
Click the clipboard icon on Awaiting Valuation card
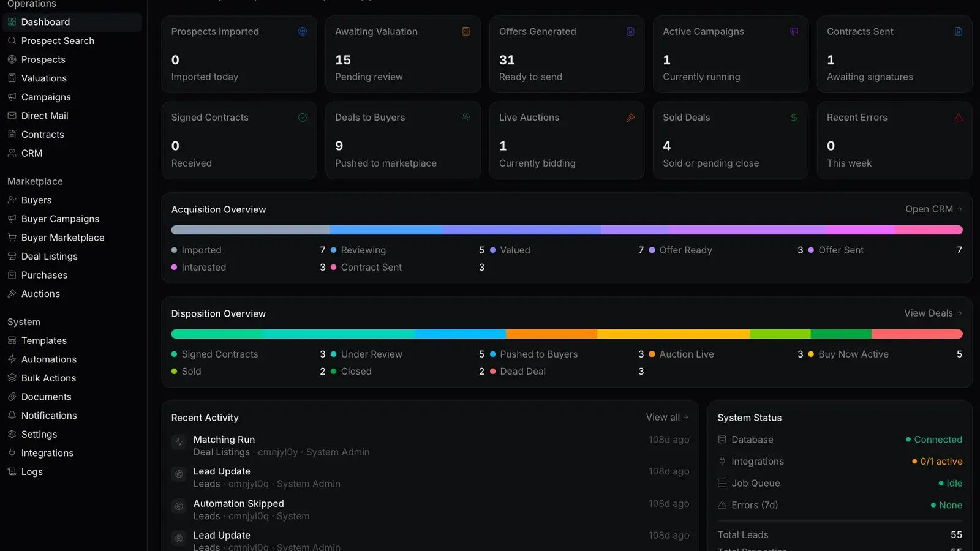(x=466, y=31)
